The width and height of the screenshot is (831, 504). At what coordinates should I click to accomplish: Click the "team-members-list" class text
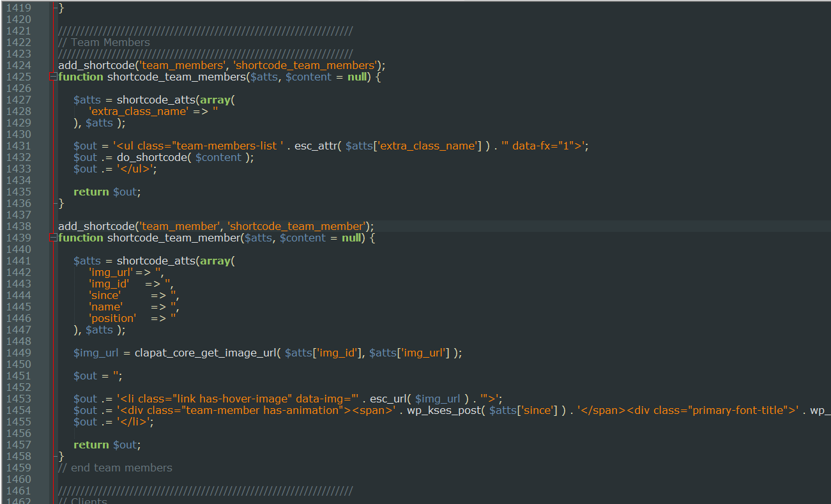tap(227, 146)
